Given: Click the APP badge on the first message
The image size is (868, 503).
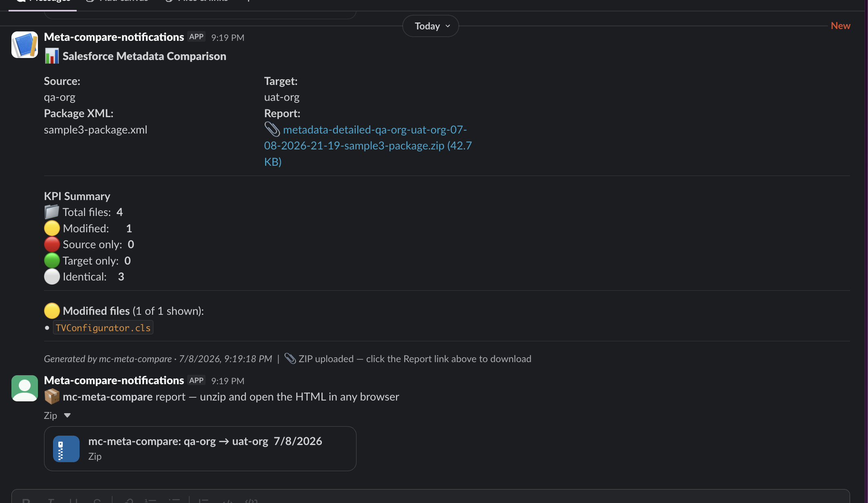Looking at the screenshot, I should pos(196,37).
